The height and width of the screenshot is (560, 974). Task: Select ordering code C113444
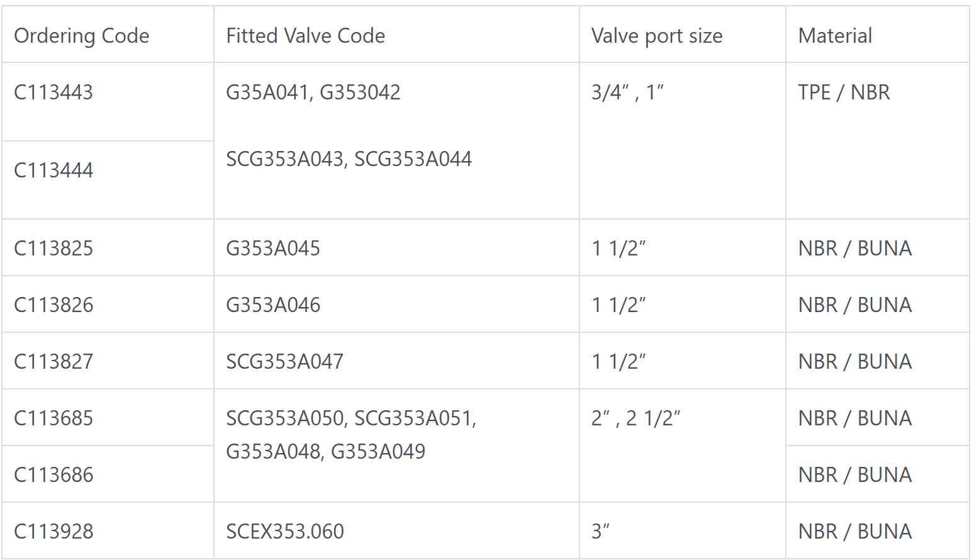click(x=53, y=171)
